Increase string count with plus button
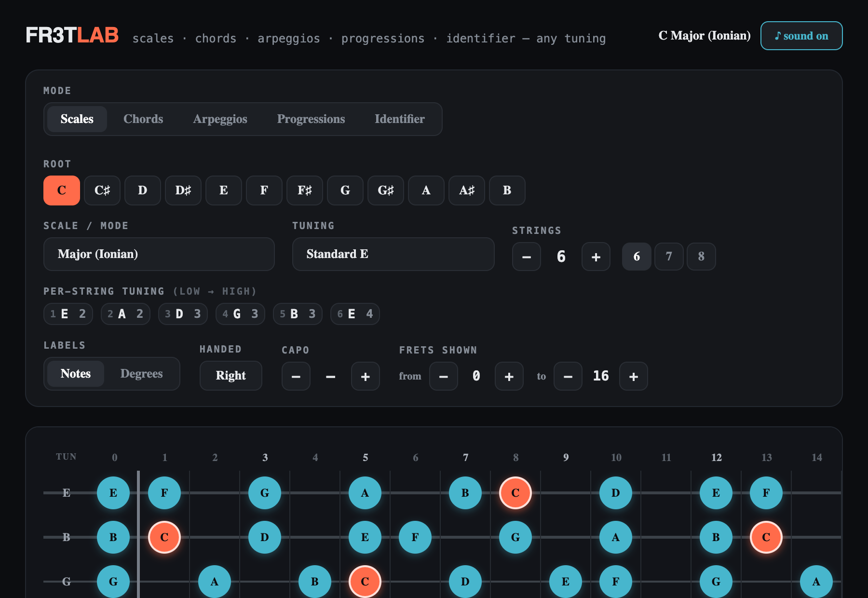Screen dimensions: 868x598 tap(596, 257)
